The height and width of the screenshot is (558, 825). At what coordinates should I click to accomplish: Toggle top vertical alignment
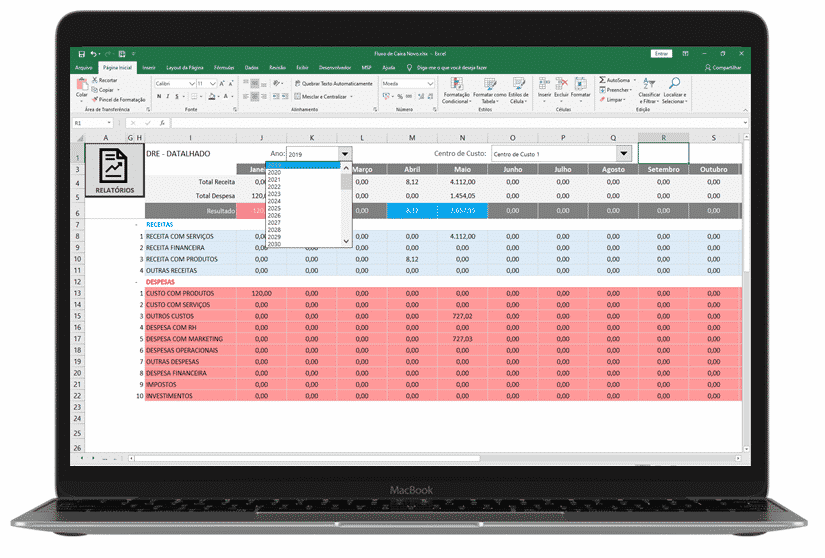point(246,83)
